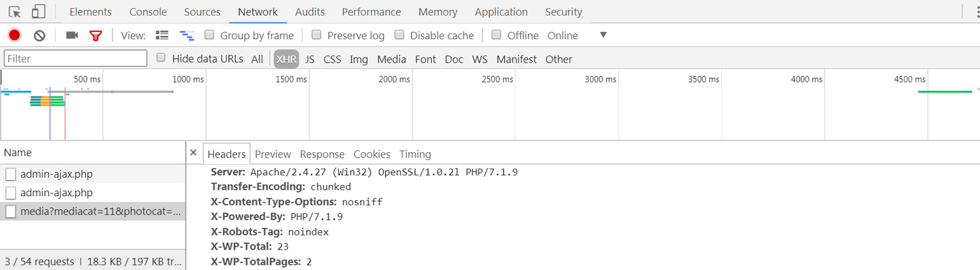Select the large request rows view icon
Image resolution: width=980 pixels, height=270 pixels.
click(162, 35)
